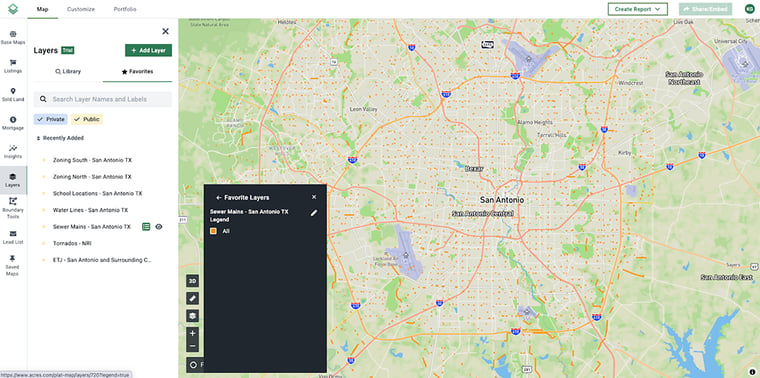The height and width of the screenshot is (378, 760).
Task: Select School Locations - San Antonio TX layer
Action: (97, 193)
